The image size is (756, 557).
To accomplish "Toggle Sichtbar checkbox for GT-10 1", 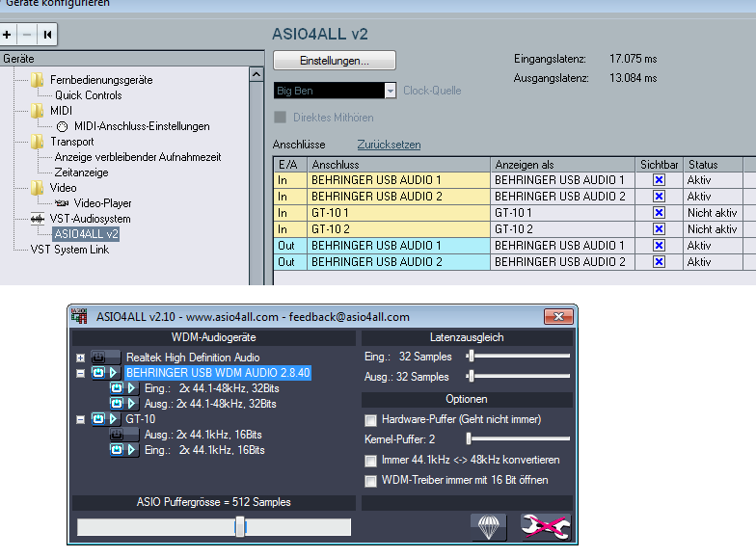I will tap(659, 212).
